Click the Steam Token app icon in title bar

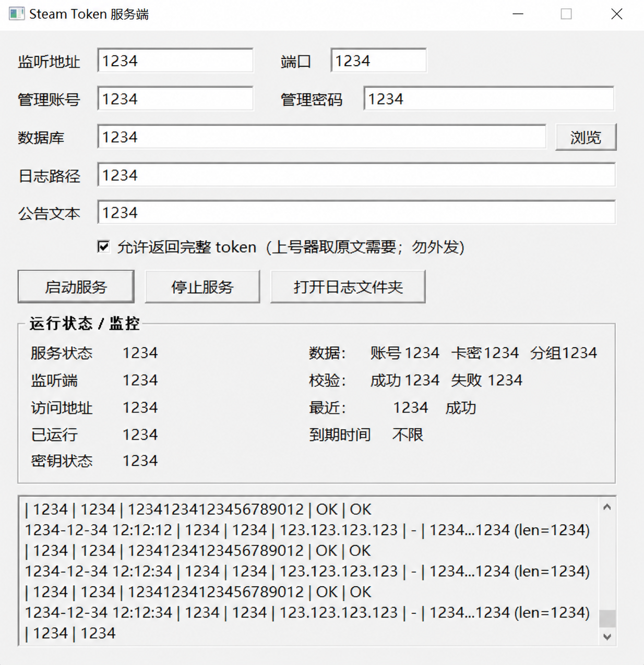16,14
